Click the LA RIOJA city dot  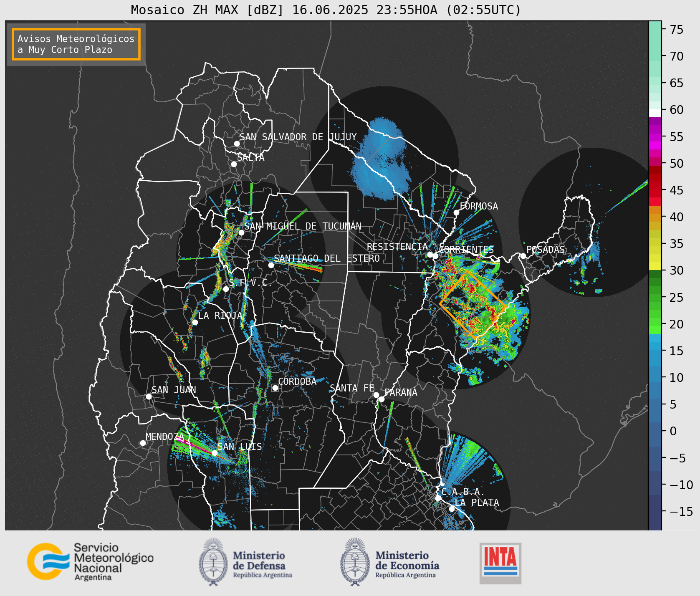[x=195, y=322]
